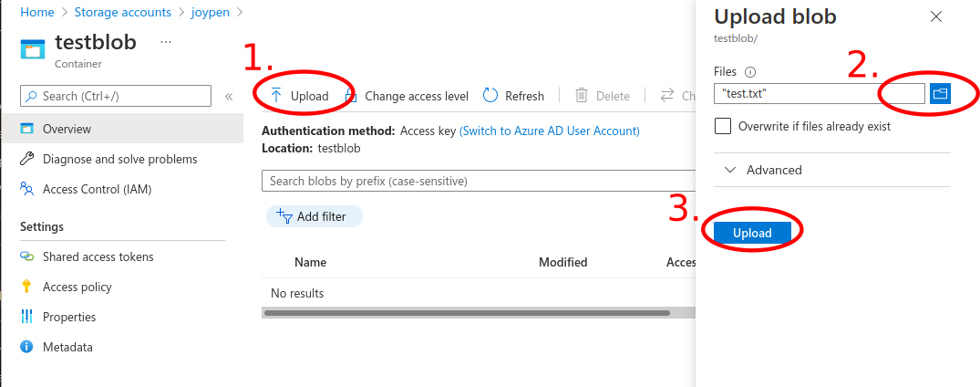Browse for files with folder icon button
Screen dimensions: 980x387
tap(940, 94)
